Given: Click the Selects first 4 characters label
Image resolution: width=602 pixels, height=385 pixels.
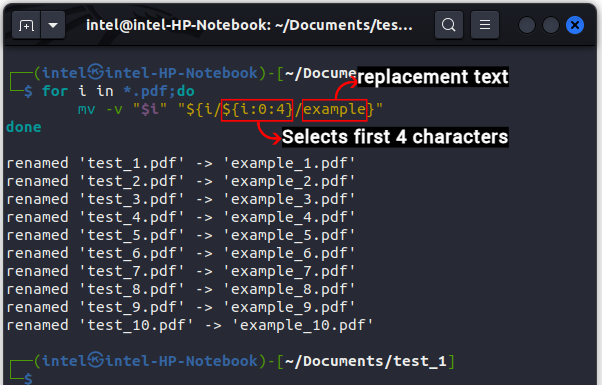Looking at the screenshot, I should 395,137.
